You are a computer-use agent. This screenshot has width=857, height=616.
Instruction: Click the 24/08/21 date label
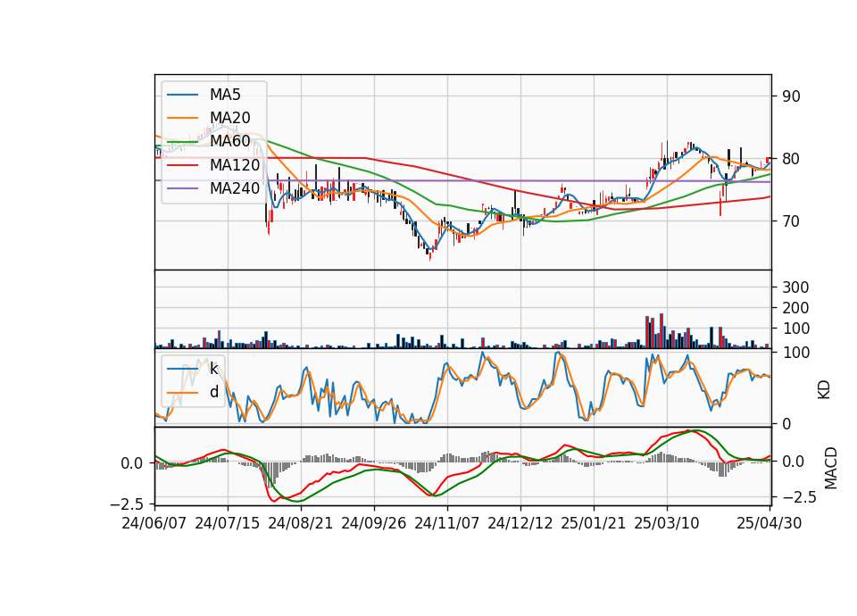[x=301, y=523]
